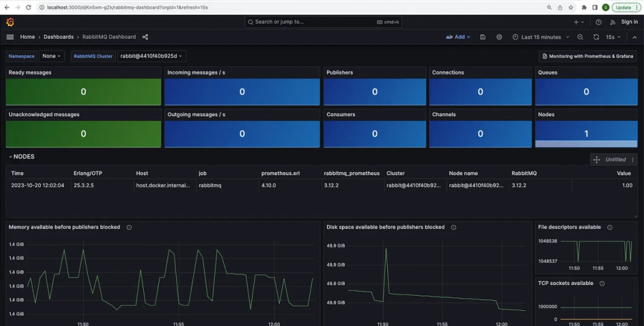Open the Ready messages panel title

(x=30, y=72)
